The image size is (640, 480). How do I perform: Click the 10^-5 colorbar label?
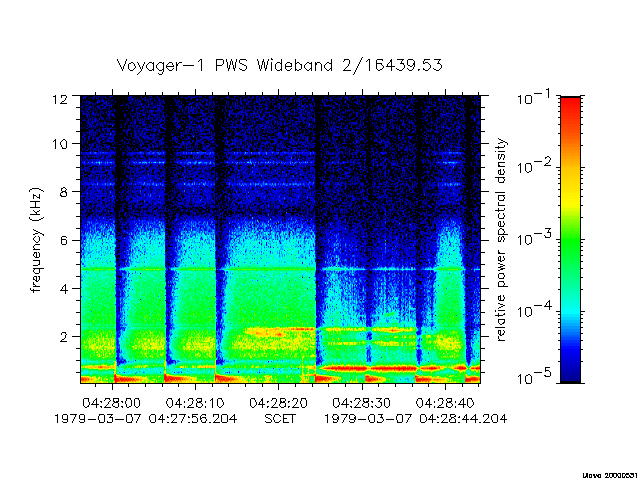point(534,378)
